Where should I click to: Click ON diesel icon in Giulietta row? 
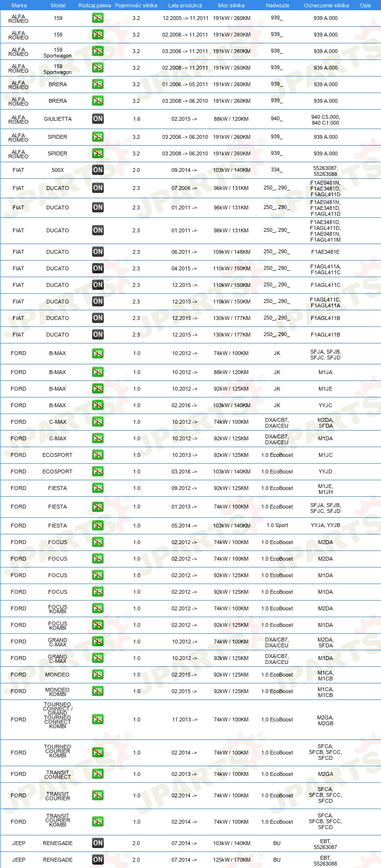pos(98,119)
